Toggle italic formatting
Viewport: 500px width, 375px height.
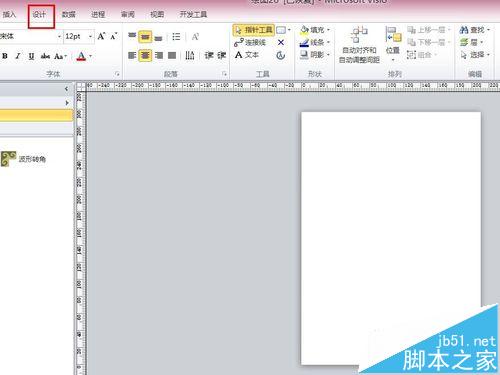point(18,56)
